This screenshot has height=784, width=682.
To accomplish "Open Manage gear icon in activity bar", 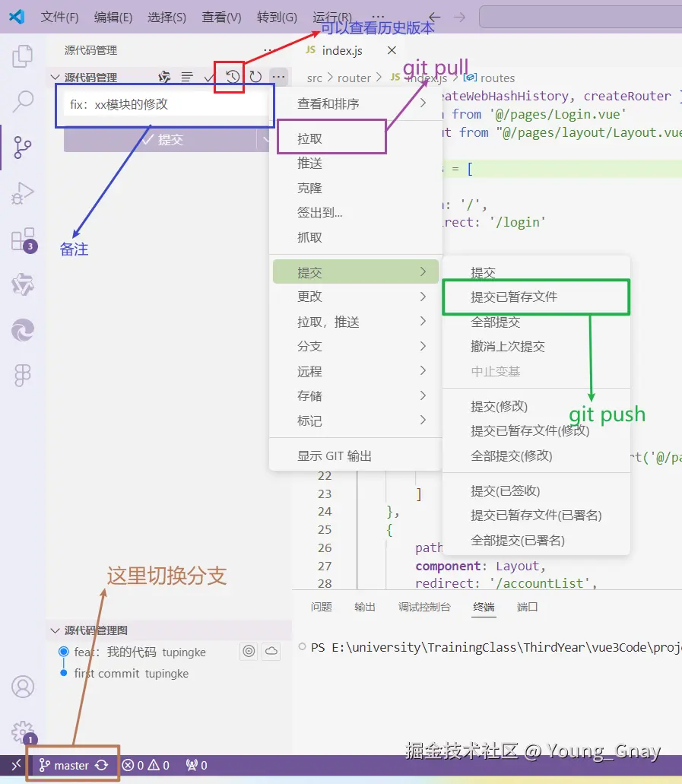I will (x=23, y=732).
